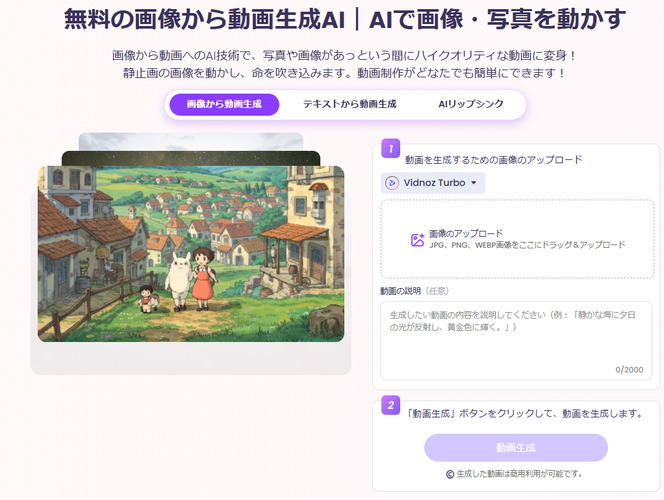Click the anime village preview image
The width and height of the screenshot is (664, 500).
coord(191,254)
